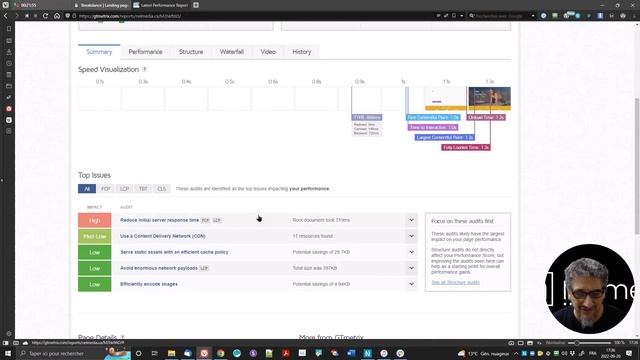Open the Summary tab
640x360 pixels.
(99, 52)
